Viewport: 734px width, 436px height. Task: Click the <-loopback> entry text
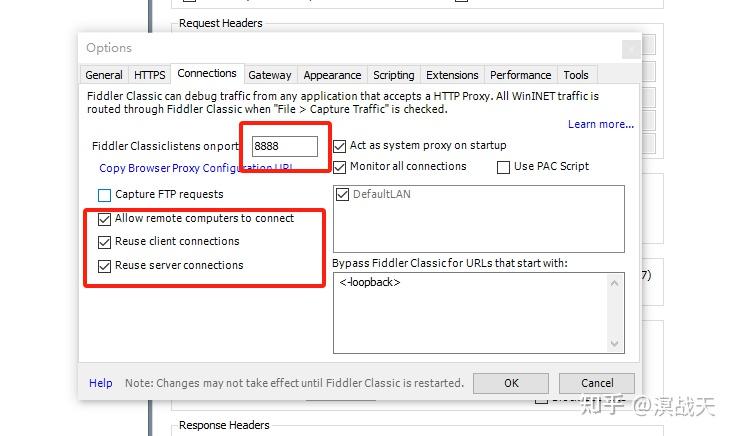370,282
